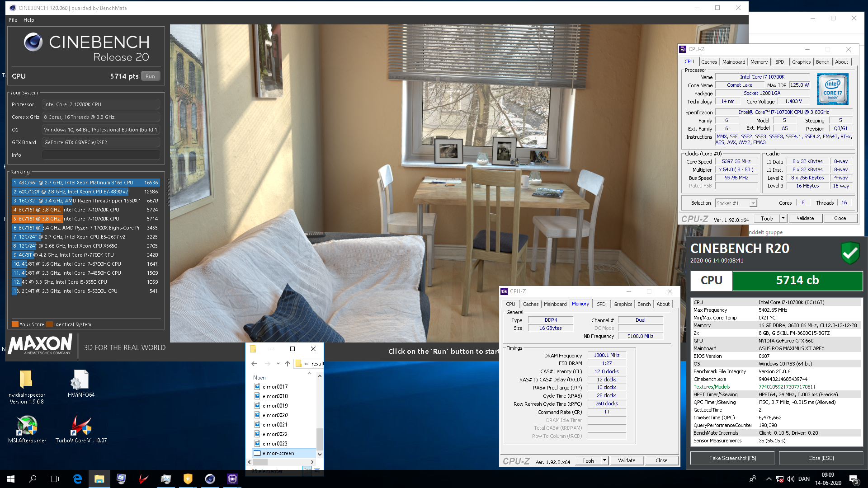Open the nvidiaInspector desktop shortcut

click(26, 387)
